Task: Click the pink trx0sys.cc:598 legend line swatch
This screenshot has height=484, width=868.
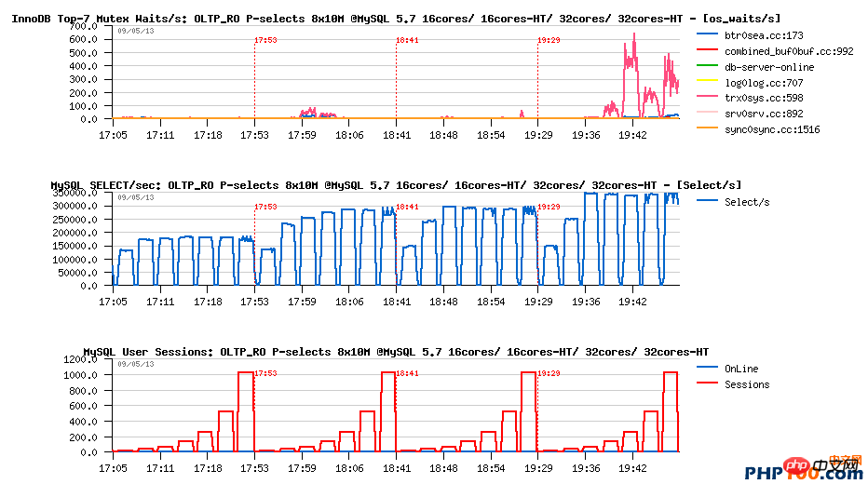Action: [x=707, y=97]
